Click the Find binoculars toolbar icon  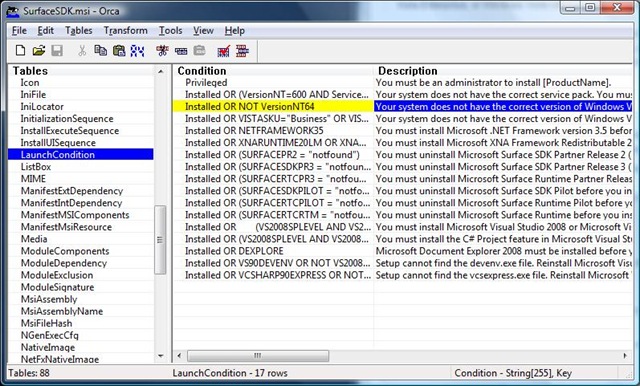pos(137,51)
